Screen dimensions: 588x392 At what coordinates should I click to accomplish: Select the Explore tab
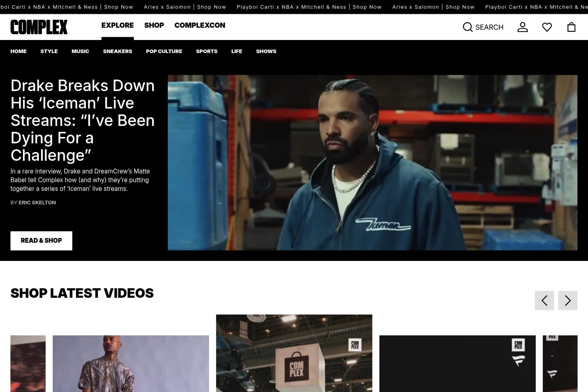118,25
